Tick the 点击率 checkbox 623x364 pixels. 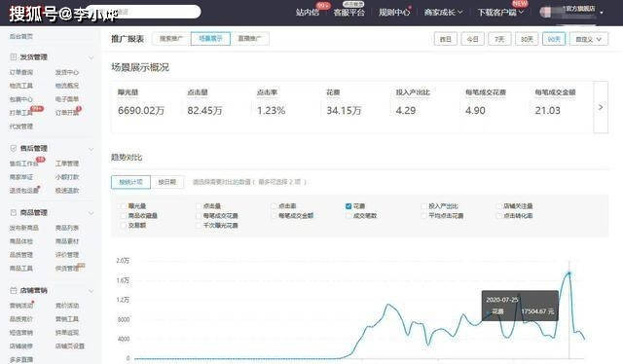point(274,206)
